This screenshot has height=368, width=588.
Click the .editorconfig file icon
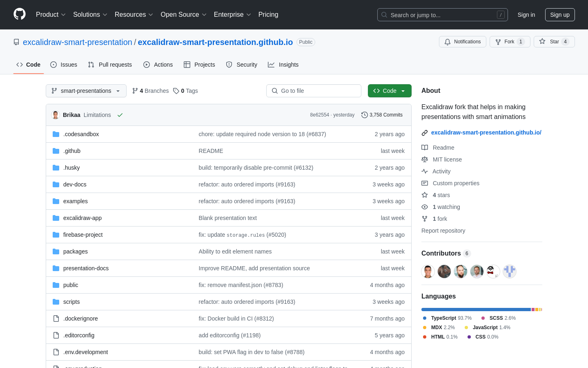56,335
